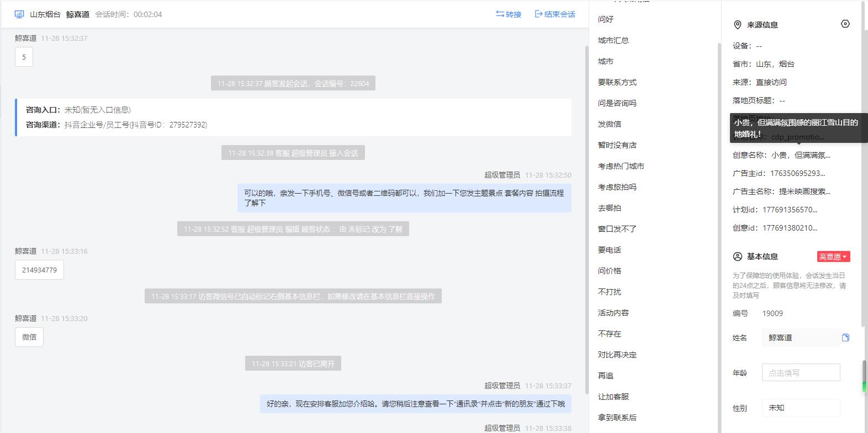Click the customer message bubble 5
Viewport: 868px width, 433px height.
click(24, 57)
